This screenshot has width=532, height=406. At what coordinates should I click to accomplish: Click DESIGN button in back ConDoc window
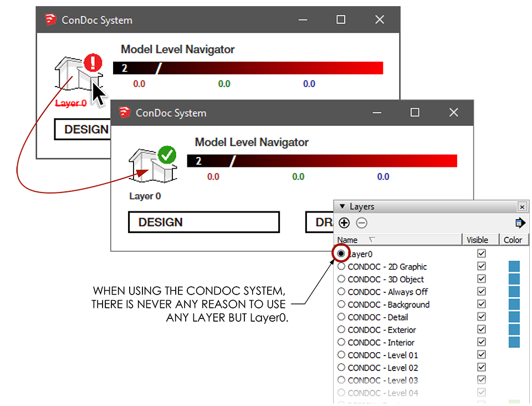pyautogui.click(x=83, y=129)
